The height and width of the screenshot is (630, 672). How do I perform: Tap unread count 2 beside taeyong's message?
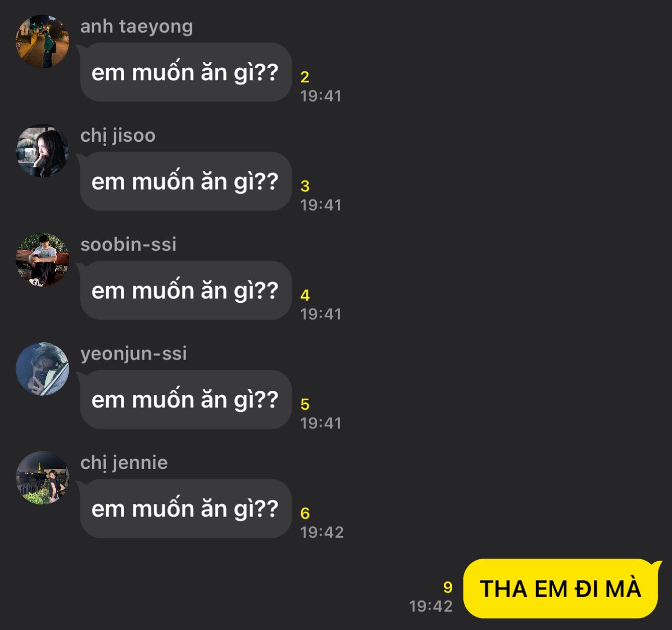pyautogui.click(x=305, y=77)
